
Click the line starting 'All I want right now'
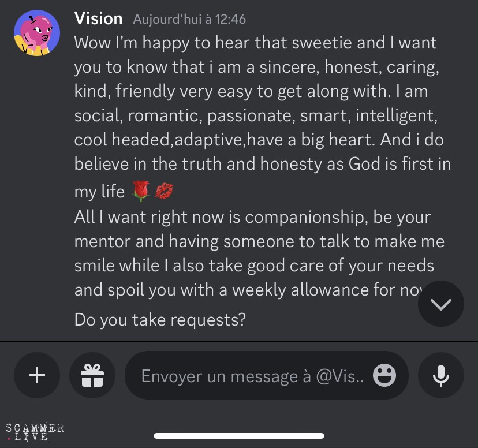(x=252, y=218)
